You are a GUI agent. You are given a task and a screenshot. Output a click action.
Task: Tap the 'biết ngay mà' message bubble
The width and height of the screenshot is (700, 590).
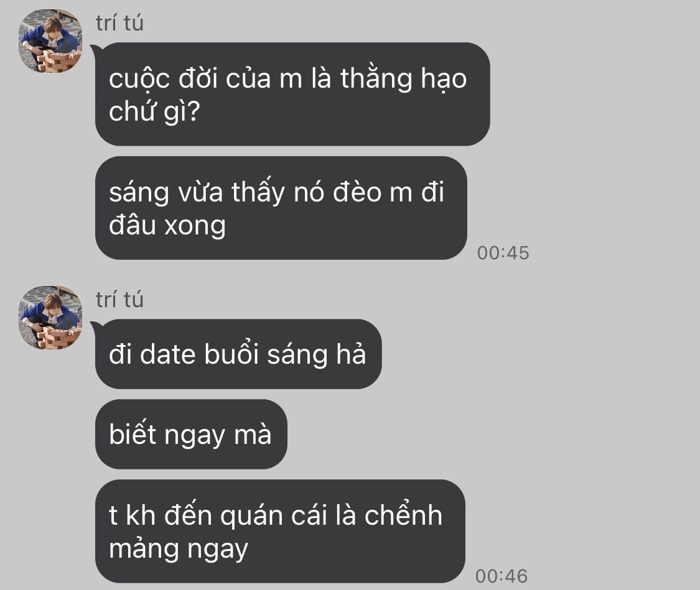(191, 435)
